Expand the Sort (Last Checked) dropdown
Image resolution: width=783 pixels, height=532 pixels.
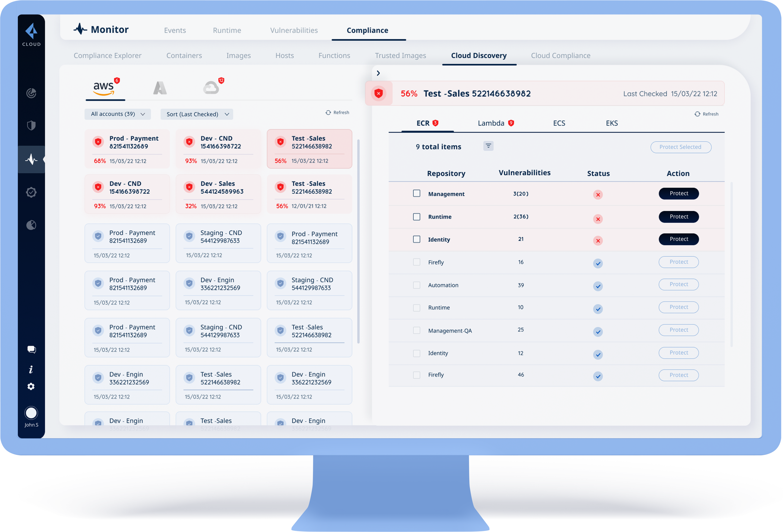pyautogui.click(x=197, y=115)
